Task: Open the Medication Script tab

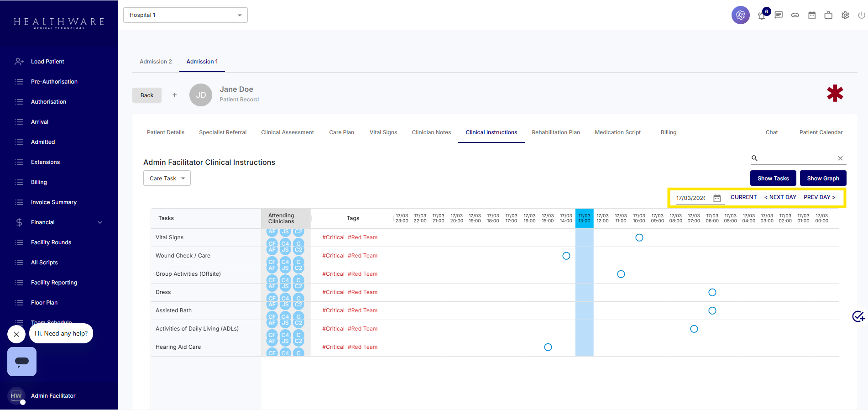Action: pyautogui.click(x=617, y=132)
